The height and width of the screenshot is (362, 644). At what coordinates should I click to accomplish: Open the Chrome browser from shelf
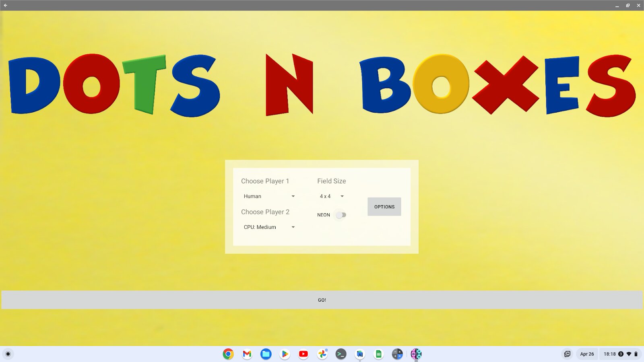pyautogui.click(x=228, y=354)
